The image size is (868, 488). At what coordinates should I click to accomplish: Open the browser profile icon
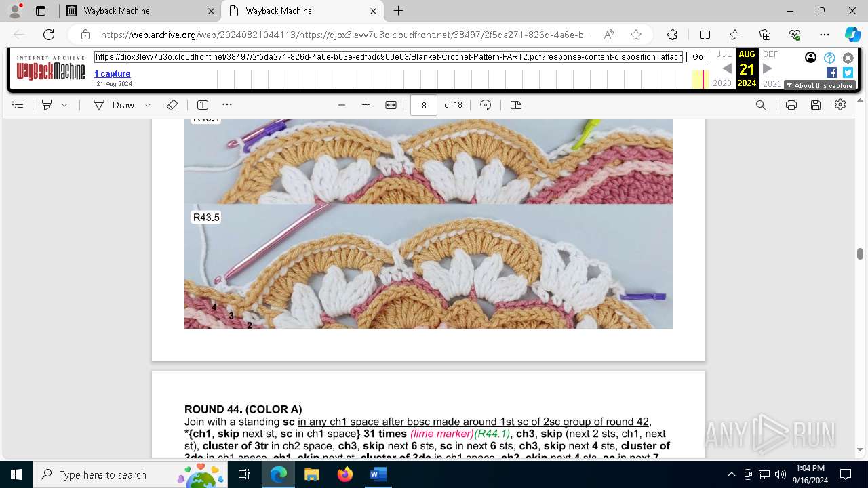(15, 11)
